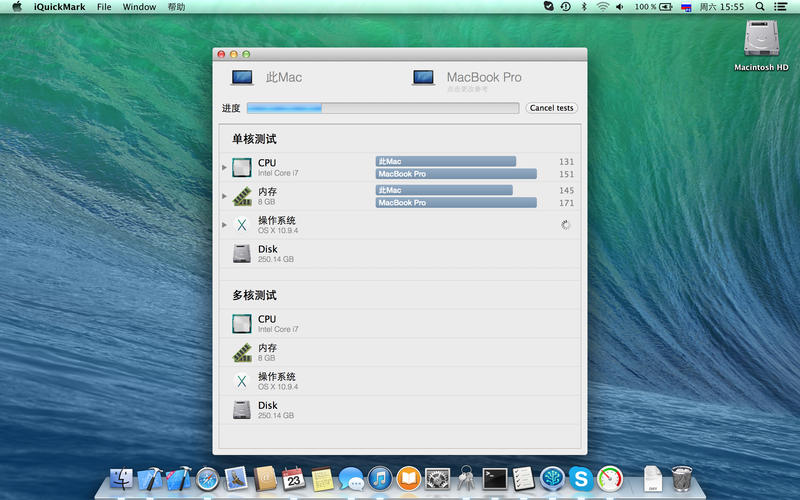Launch iTunes from the Dock
The image size is (800, 500).
[380, 479]
